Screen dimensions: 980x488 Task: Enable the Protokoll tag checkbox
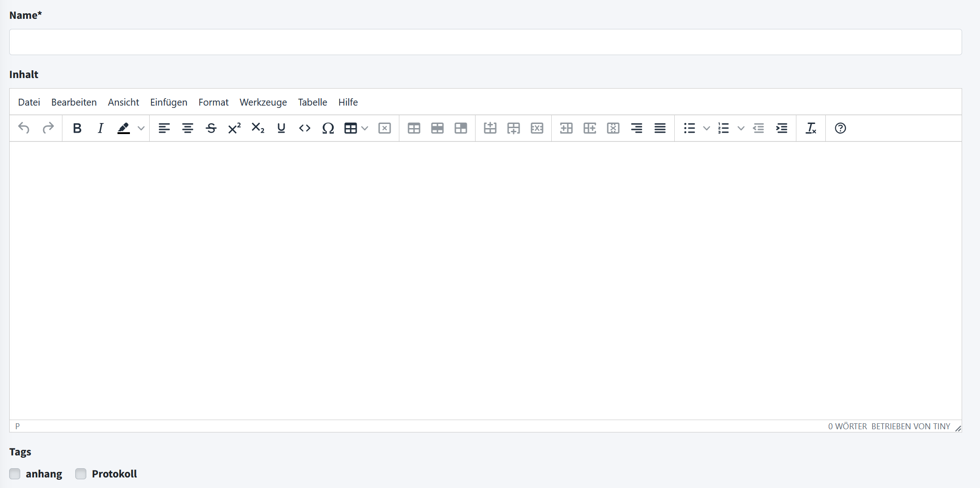(x=81, y=474)
